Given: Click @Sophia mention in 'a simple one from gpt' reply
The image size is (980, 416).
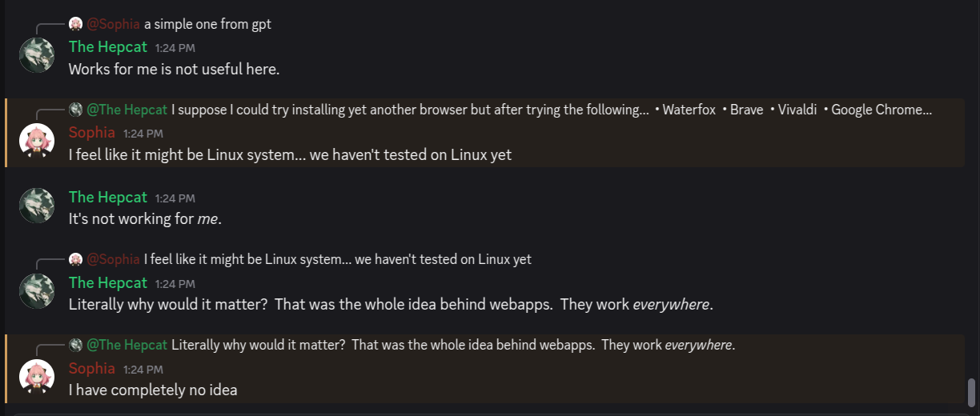Looking at the screenshot, I should (x=113, y=24).
